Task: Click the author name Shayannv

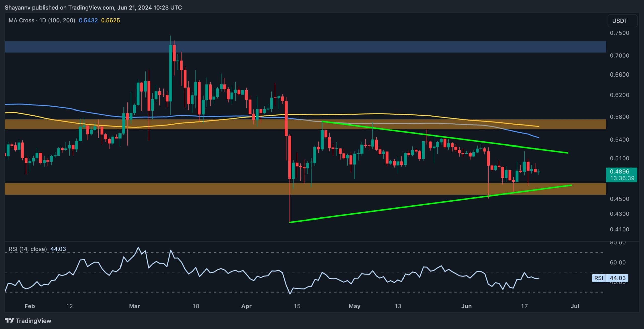Action: point(18,7)
